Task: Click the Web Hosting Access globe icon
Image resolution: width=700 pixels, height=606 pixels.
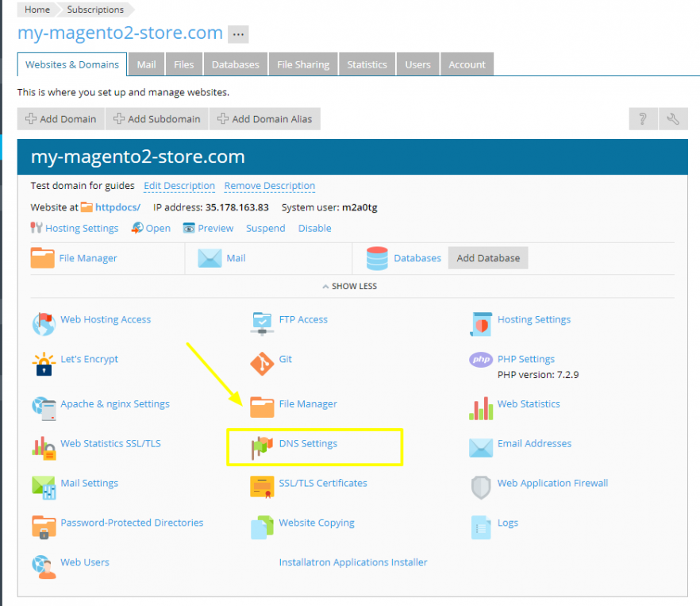Action: 44,324
